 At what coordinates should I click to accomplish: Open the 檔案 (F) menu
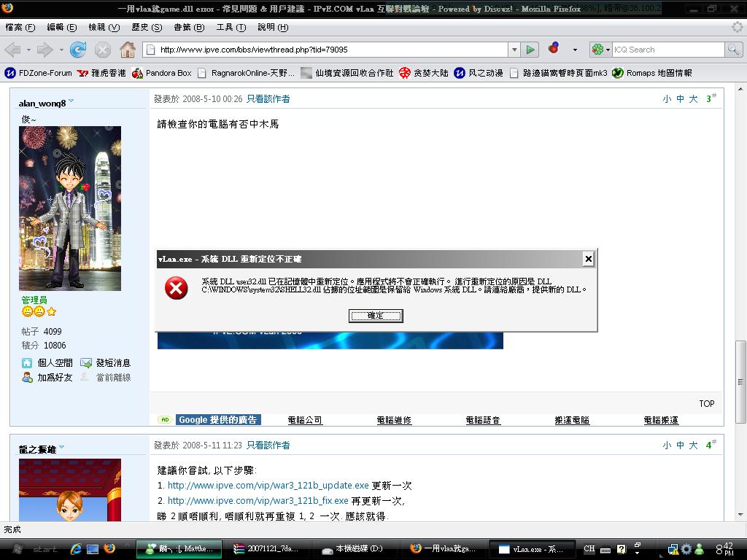(x=20, y=27)
